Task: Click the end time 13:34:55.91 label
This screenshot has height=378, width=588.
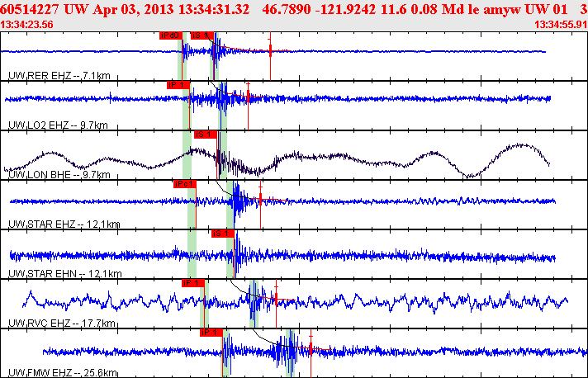Action: pyautogui.click(x=561, y=25)
